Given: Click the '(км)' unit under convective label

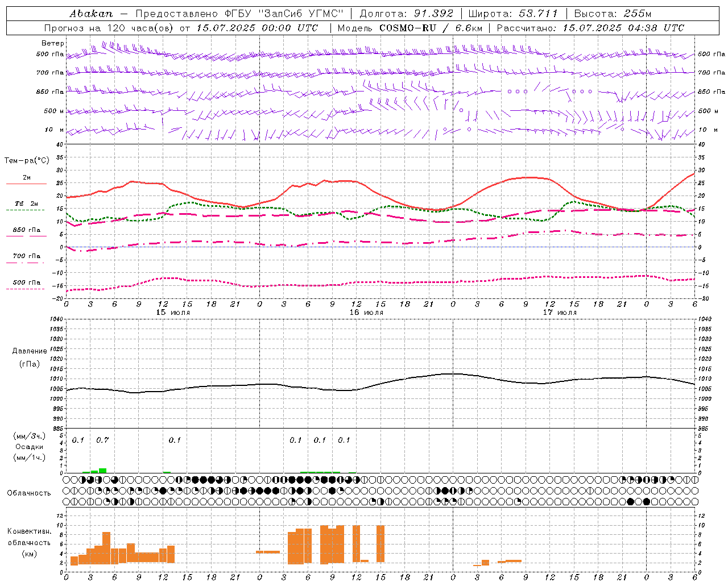Looking at the screenshot, I should point(29,554).
